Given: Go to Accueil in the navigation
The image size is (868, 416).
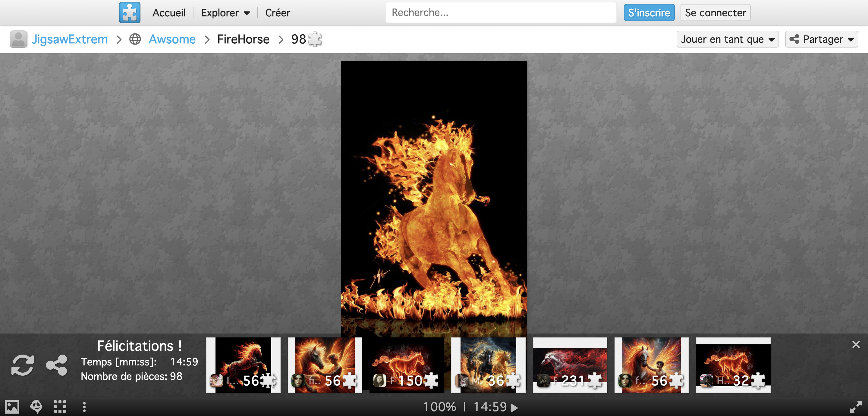Looking at the screenshot, I should [169, 13].
